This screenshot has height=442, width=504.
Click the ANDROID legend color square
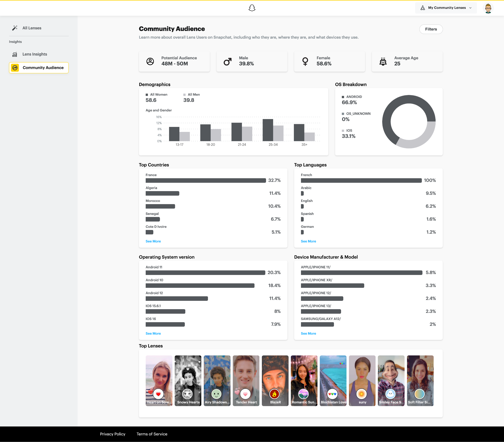[343, 97]
